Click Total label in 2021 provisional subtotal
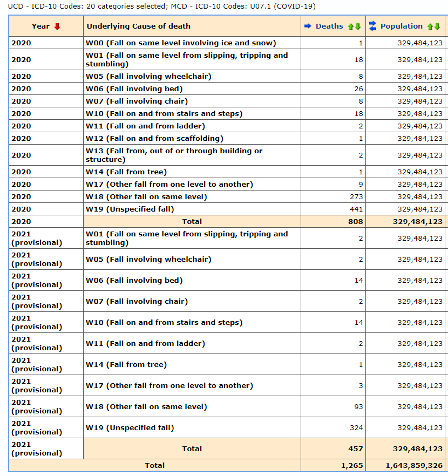 pyautogui.click(x=192, y=448)
